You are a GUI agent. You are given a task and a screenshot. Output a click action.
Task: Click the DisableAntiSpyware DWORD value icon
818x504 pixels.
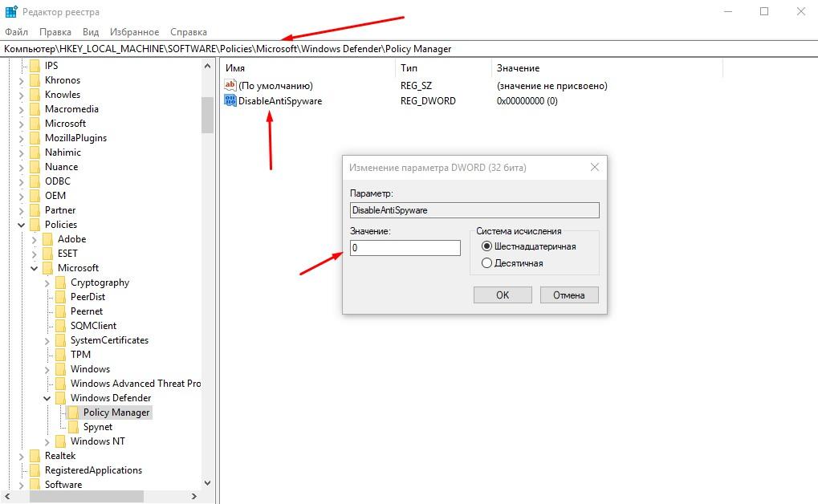[x=230, y=100]
